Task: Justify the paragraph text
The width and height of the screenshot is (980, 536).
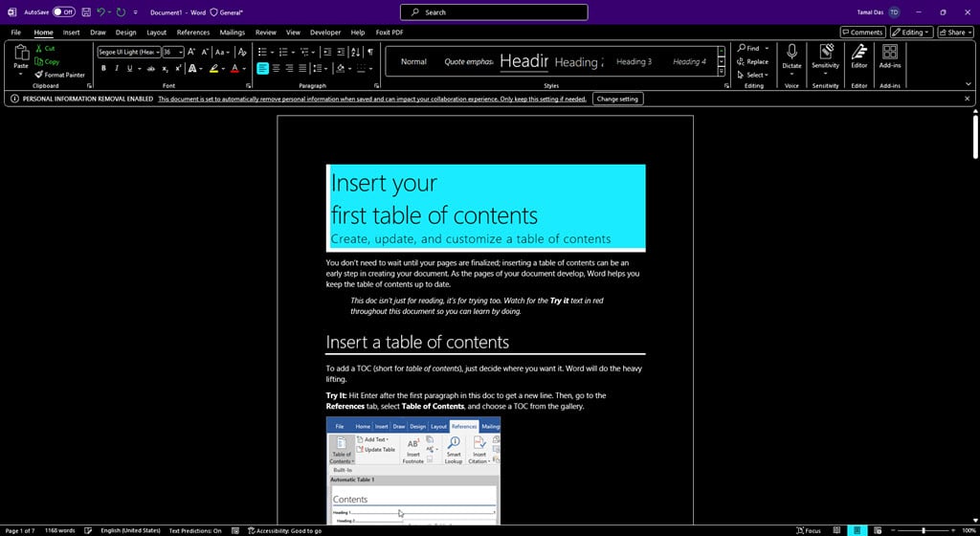Action: pyautogui.click(x=302, y=69)
